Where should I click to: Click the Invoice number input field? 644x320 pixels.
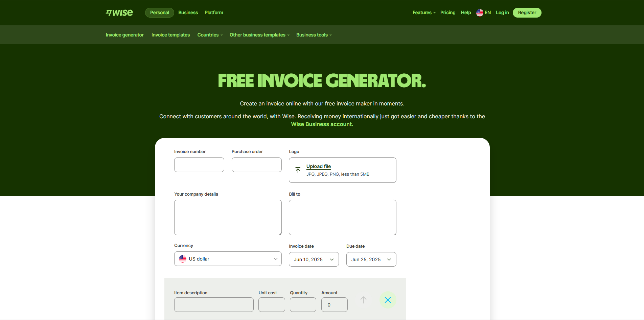[199, 165]
